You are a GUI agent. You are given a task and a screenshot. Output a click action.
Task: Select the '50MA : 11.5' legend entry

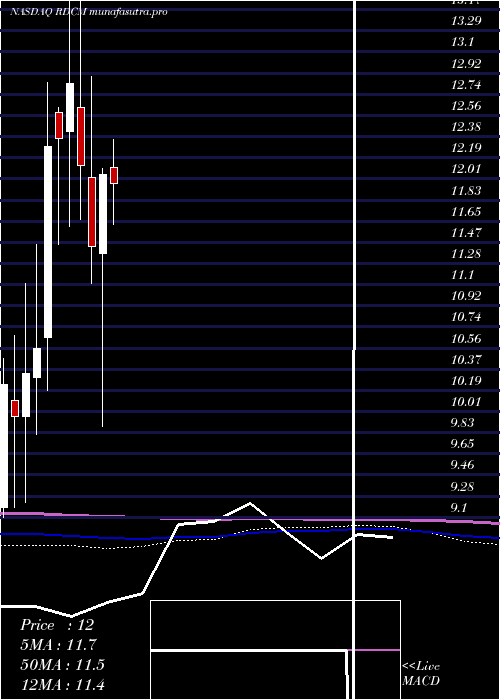pos(62,665)
